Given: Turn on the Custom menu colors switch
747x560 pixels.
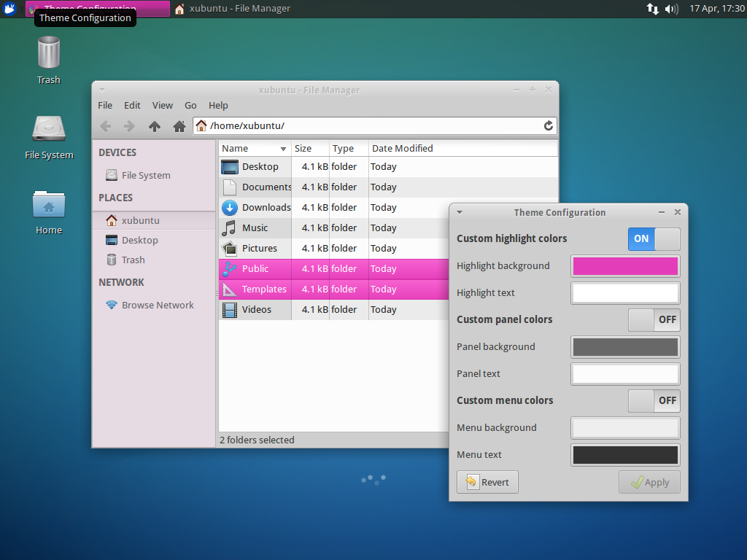Looking at the screenshot, I should point(654,400).
